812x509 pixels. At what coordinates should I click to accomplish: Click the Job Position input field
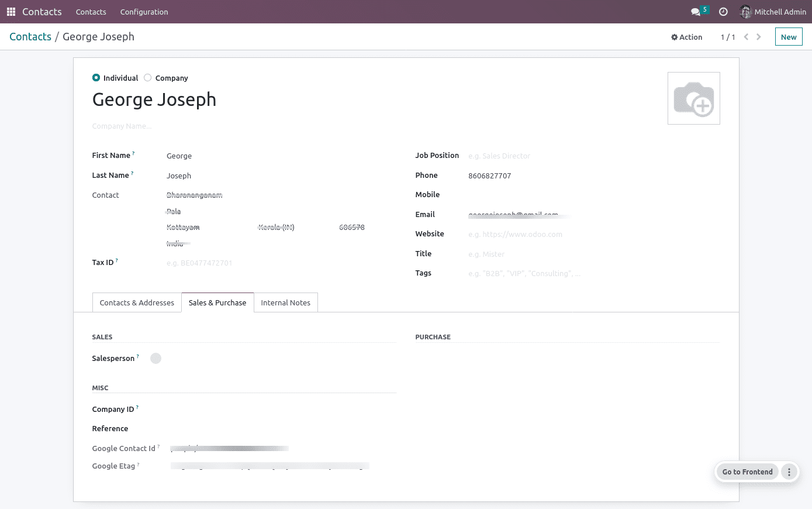click(514, 156)
